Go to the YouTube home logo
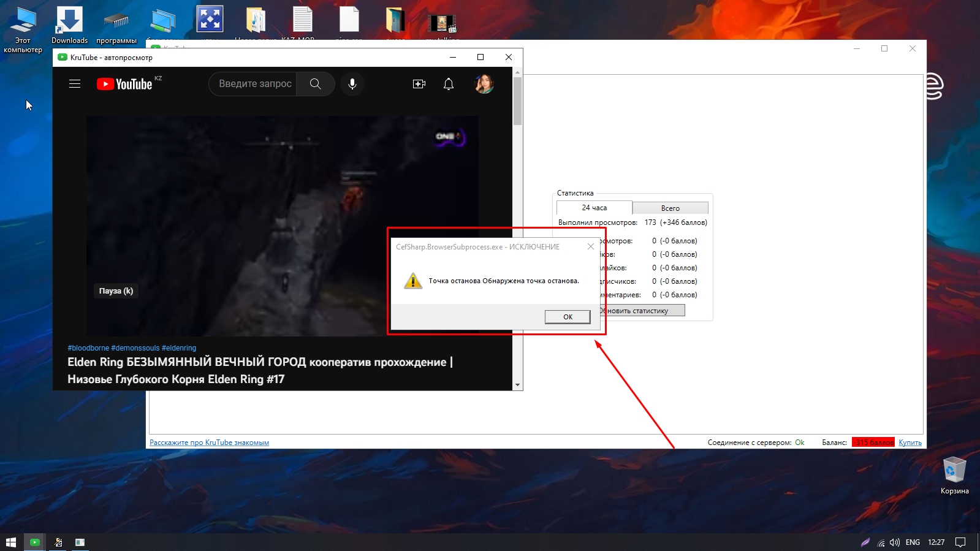The width and height of the screenshot is (980, 551). pyautogui.click(x=124, y=84)
